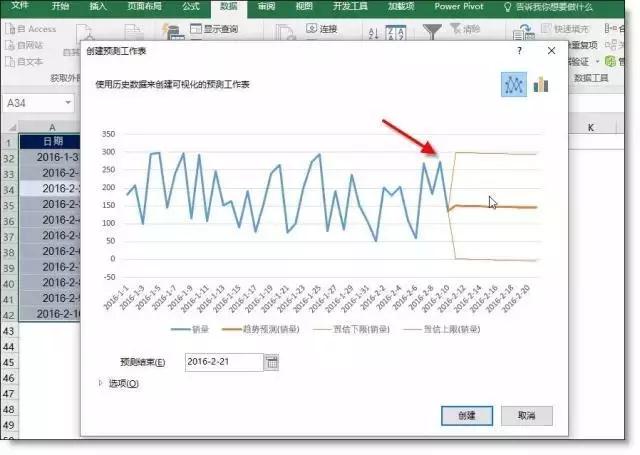Image resolution: width=640 pixels, height=455 pixels.
Task: Switch to the 审阅 tab
Action: coord(267,6)
